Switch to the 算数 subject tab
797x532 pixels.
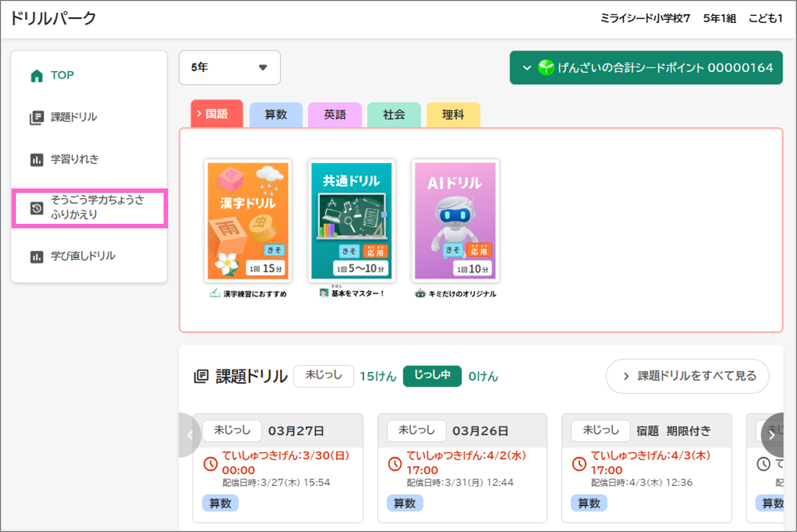pyautogui.click(x=276, y=115)
